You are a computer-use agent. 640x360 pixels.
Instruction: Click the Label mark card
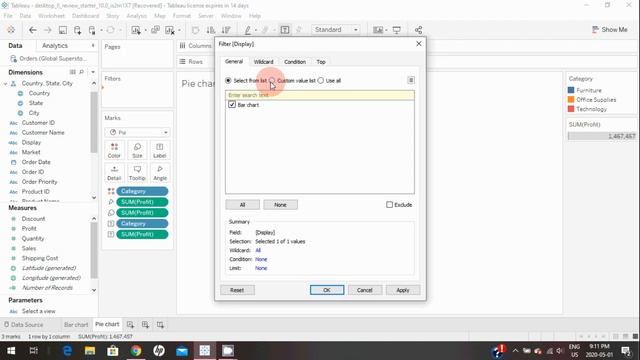[160, 151]
